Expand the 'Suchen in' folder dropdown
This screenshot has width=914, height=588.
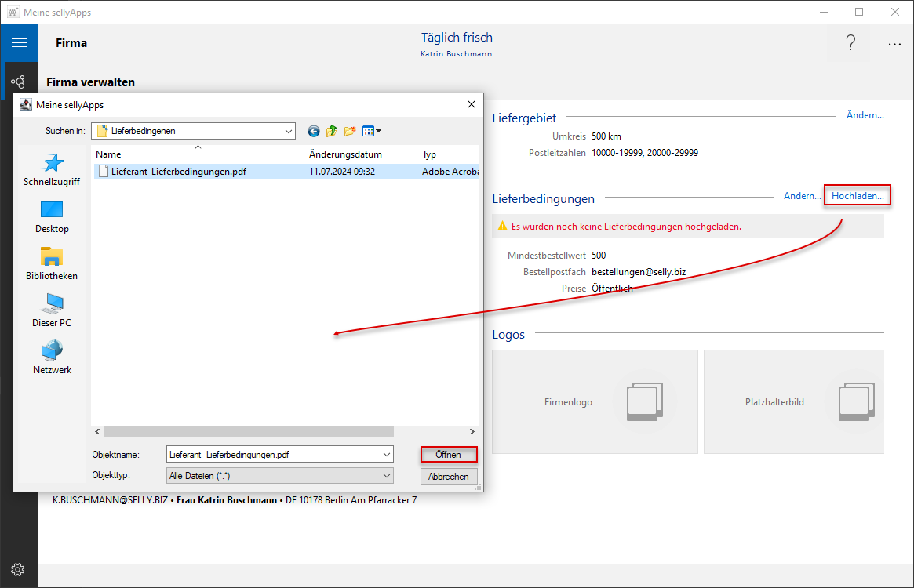[x=289, y=131]
